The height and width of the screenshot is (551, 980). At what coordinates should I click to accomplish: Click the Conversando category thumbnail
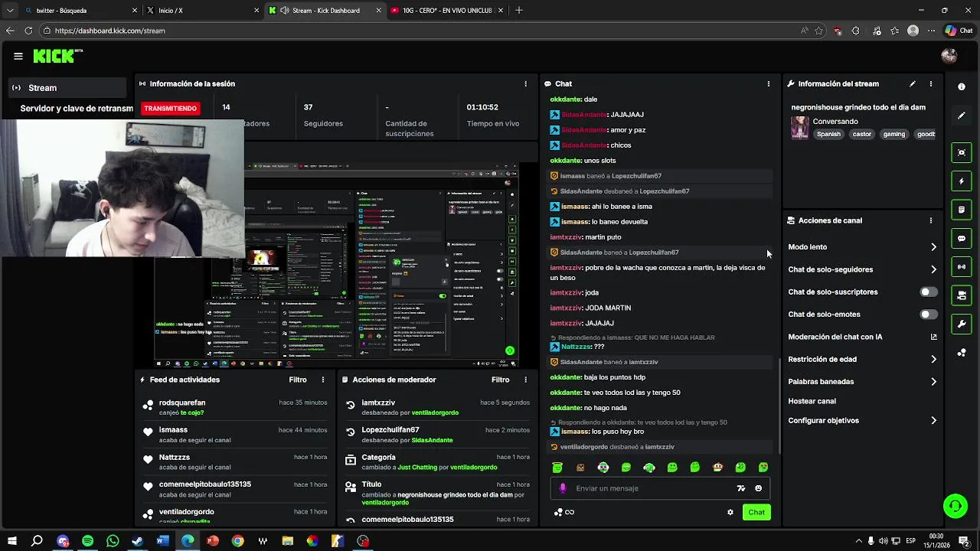pos(800,128)
